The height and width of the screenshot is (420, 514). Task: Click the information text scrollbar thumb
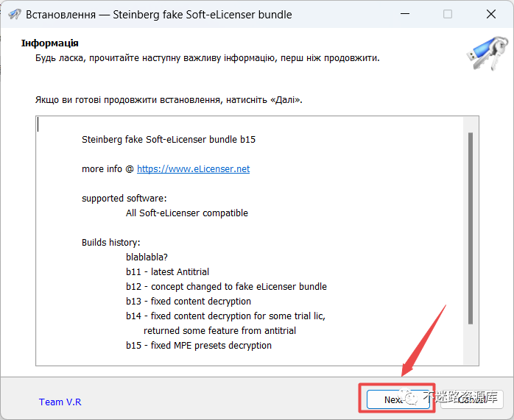(471, 228)
